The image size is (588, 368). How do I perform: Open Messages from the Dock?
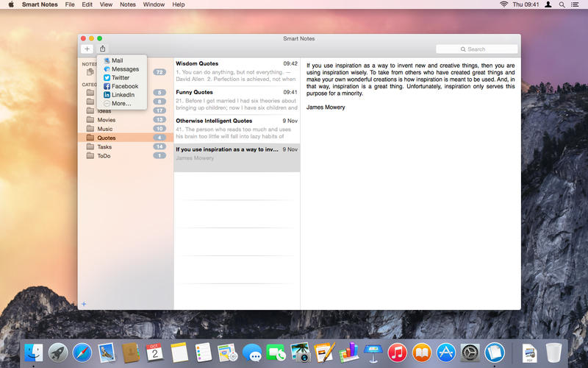pyautogui.click(x=252, y=353)
